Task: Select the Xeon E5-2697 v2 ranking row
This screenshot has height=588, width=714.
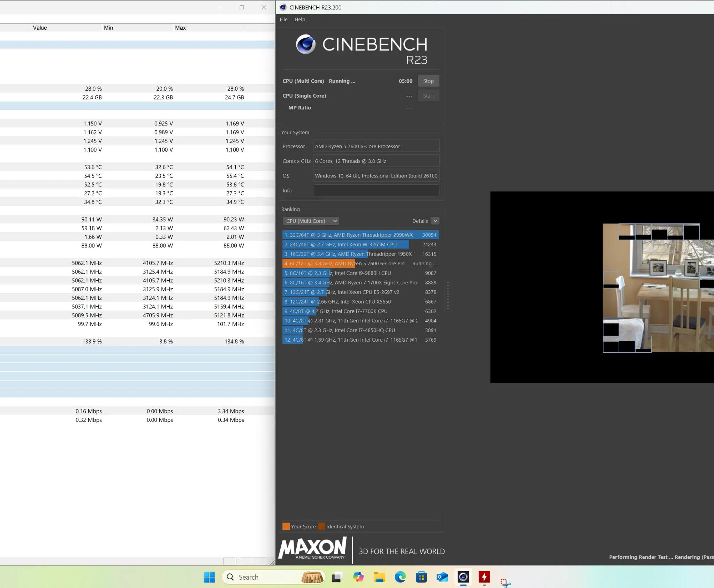Action: point(360,292)
